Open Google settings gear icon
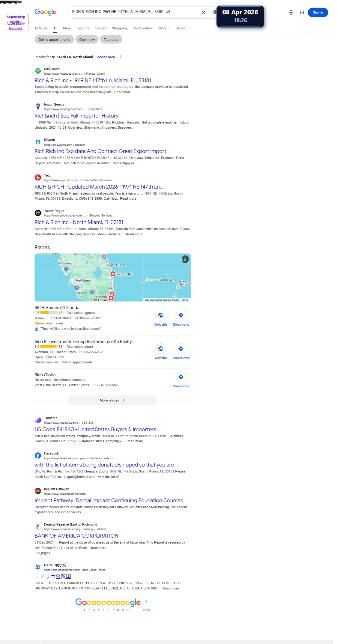Image resolution: width=337 pixels, height=644 pixels. click(x=291, y=13)
